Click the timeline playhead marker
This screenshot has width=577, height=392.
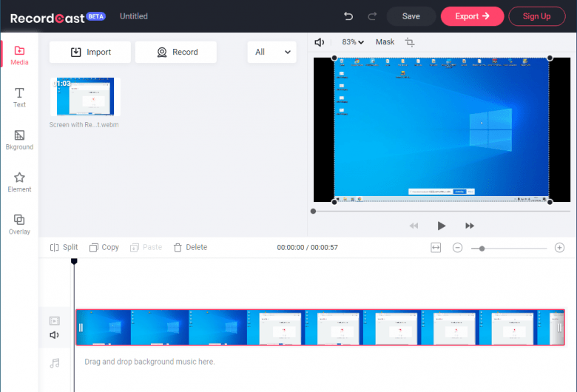[74, 261]
